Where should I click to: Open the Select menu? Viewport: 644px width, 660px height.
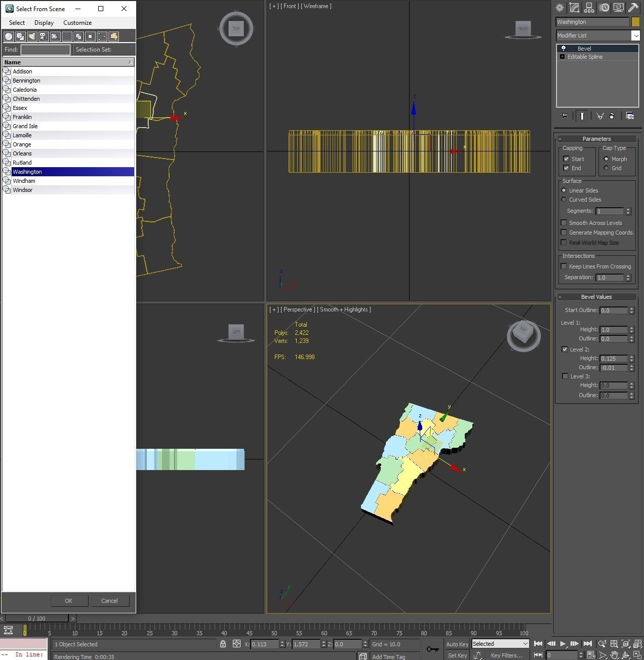pos(17,23)
